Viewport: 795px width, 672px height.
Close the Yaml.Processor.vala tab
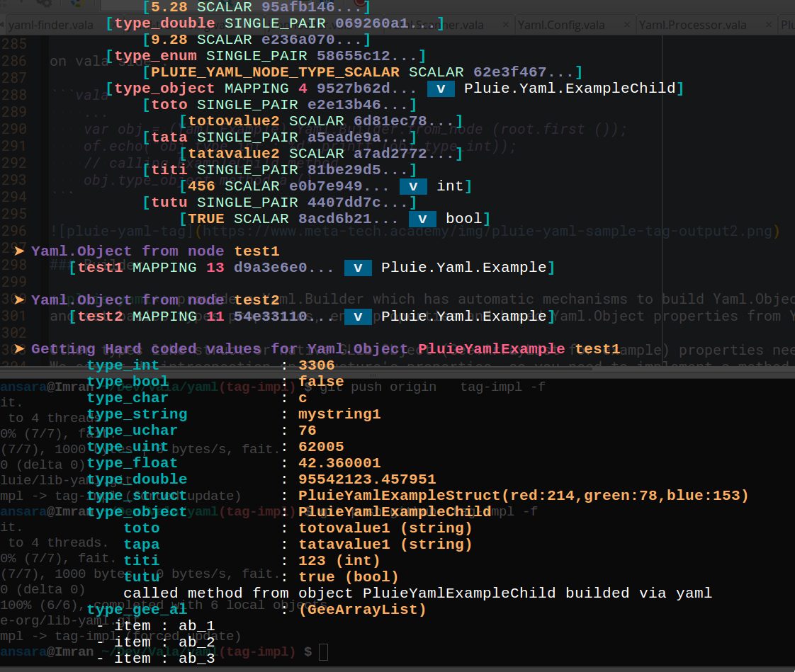point(769,24)
